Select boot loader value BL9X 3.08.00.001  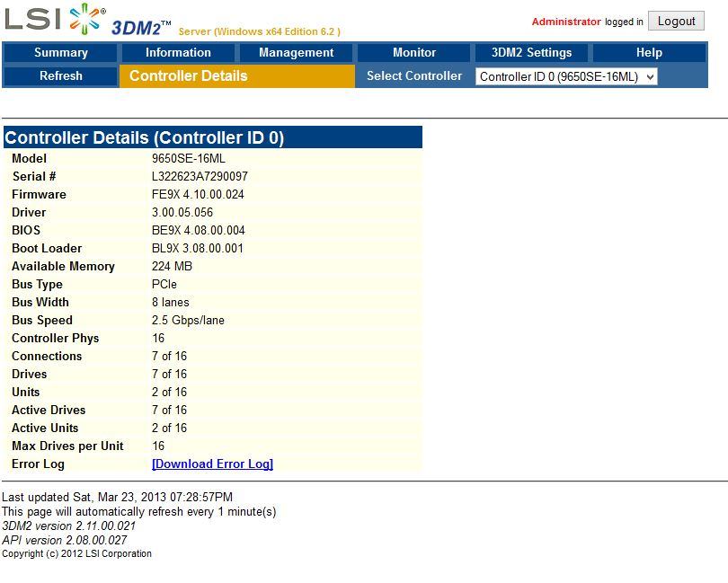click(x=198, y=248)
